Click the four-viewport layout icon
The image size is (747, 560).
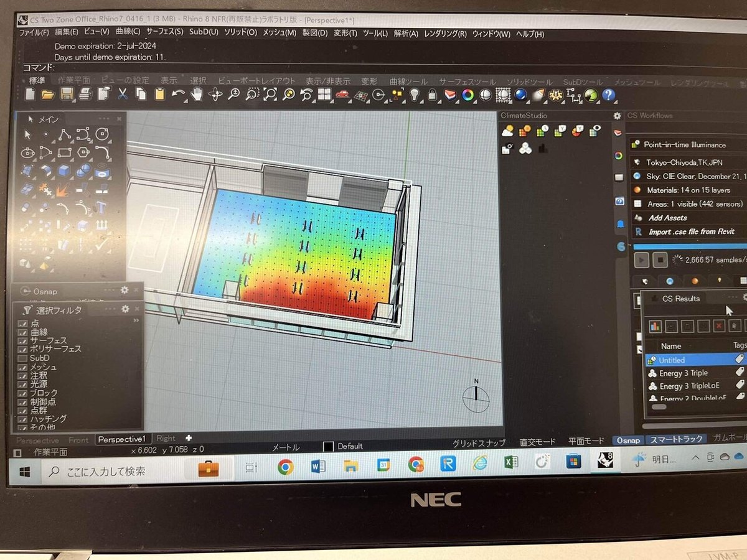pyautogui.click(x=324, y=95)
